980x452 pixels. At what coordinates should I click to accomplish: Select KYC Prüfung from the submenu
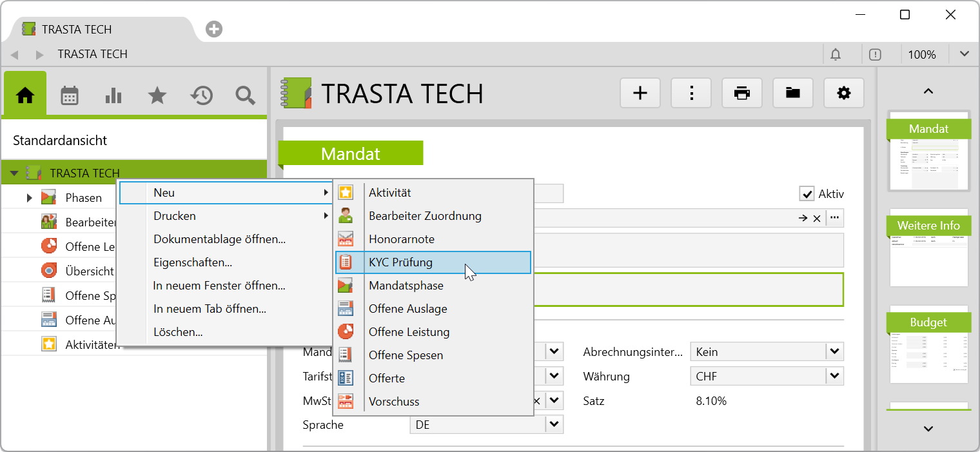tap(400, 262)
